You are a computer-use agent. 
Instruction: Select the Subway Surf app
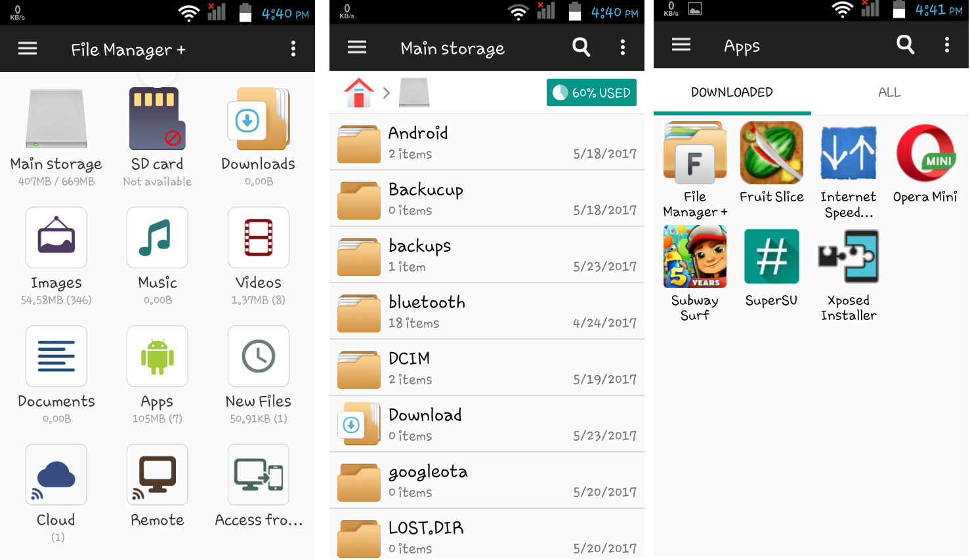tap(695, 256)
